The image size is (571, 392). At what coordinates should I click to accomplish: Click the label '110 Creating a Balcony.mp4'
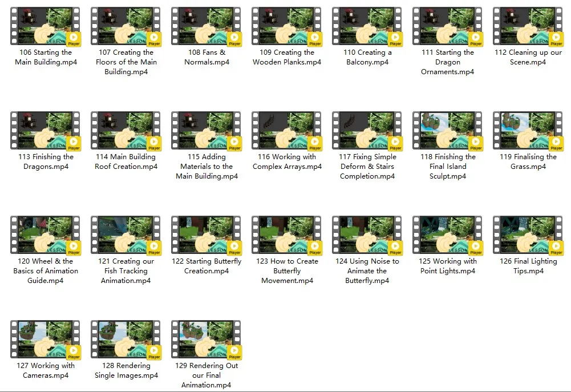point(367,57)
